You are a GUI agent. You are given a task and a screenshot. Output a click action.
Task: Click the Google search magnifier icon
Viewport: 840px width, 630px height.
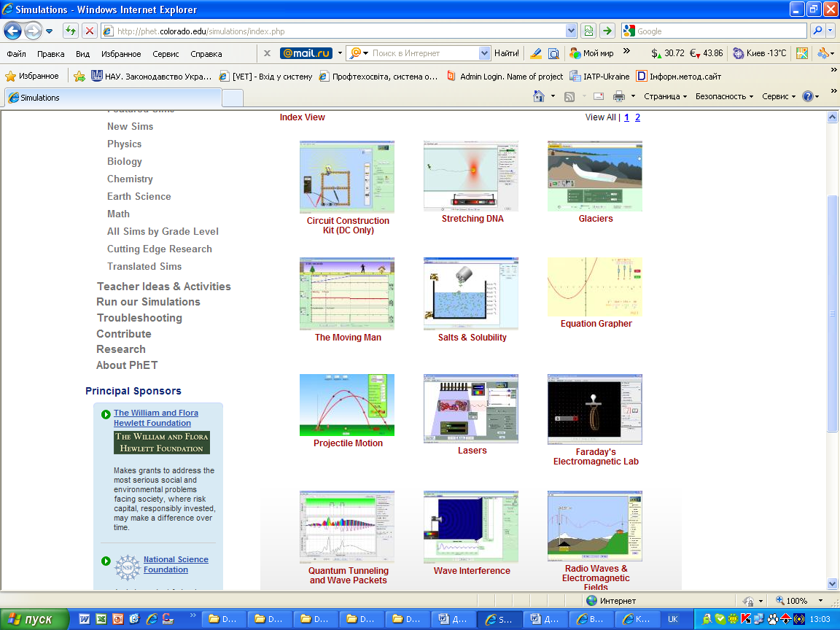pyautogui.click(x=817, y=31)
